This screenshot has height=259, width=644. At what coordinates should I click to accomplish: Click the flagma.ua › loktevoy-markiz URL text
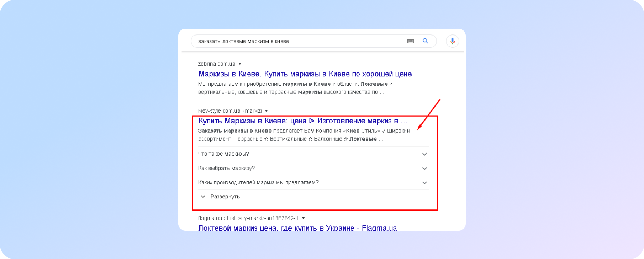(248, 218)
